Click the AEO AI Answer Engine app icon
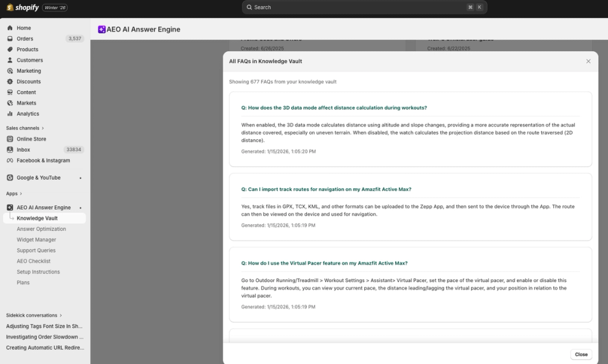Viewport: 608px width, 364px height. click(10, 207)
